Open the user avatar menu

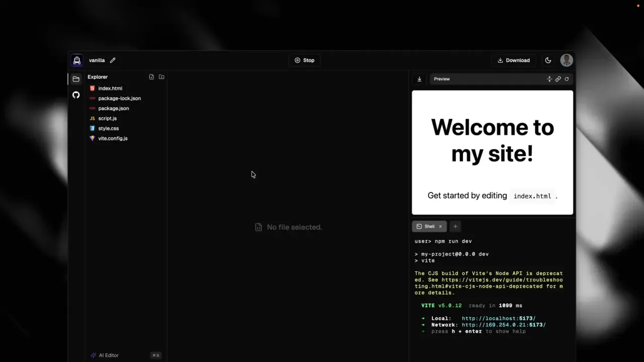click(567, 60)
